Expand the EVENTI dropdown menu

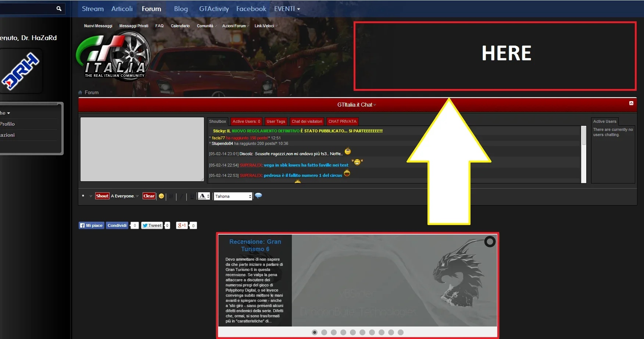[287, 9]
